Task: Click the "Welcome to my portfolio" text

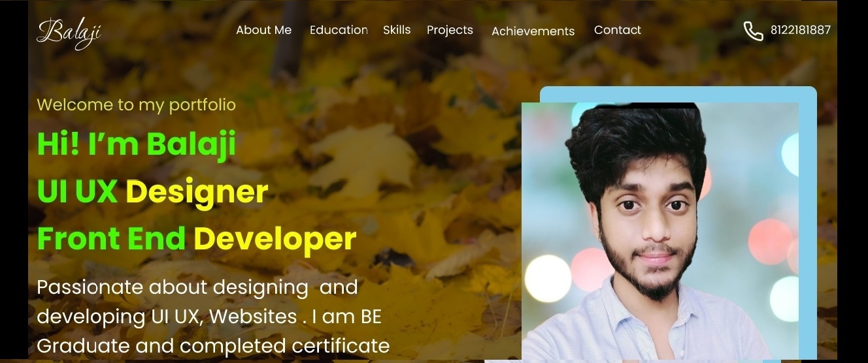Action: point(136,105)
